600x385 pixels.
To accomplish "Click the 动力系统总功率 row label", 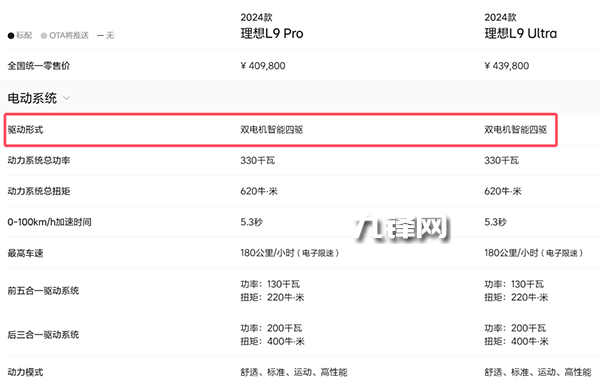I will click(39, 160).
